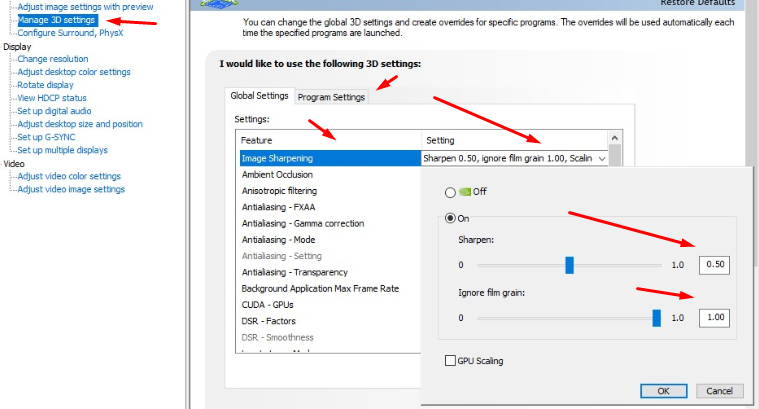Image resolution: width=759 pixels, height=409 pixels.
Task: Select Manage 3D settings in the tree
Action: pos(57,20)
